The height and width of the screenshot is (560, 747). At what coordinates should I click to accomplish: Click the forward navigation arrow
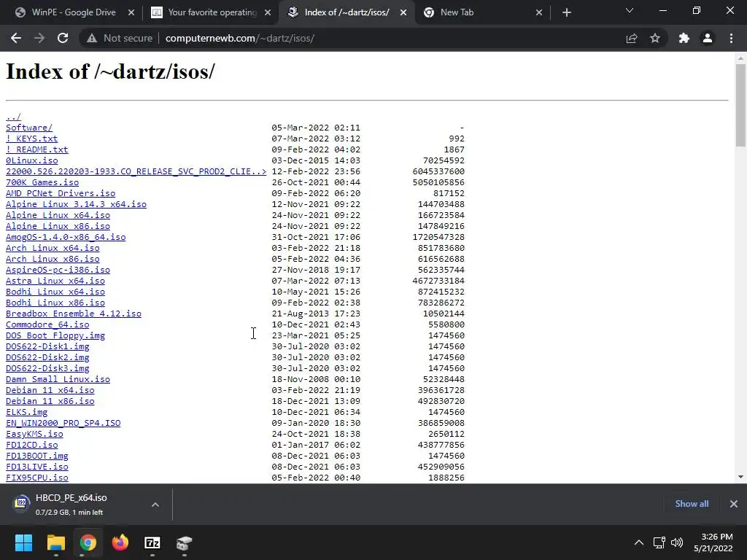(39, 38)
